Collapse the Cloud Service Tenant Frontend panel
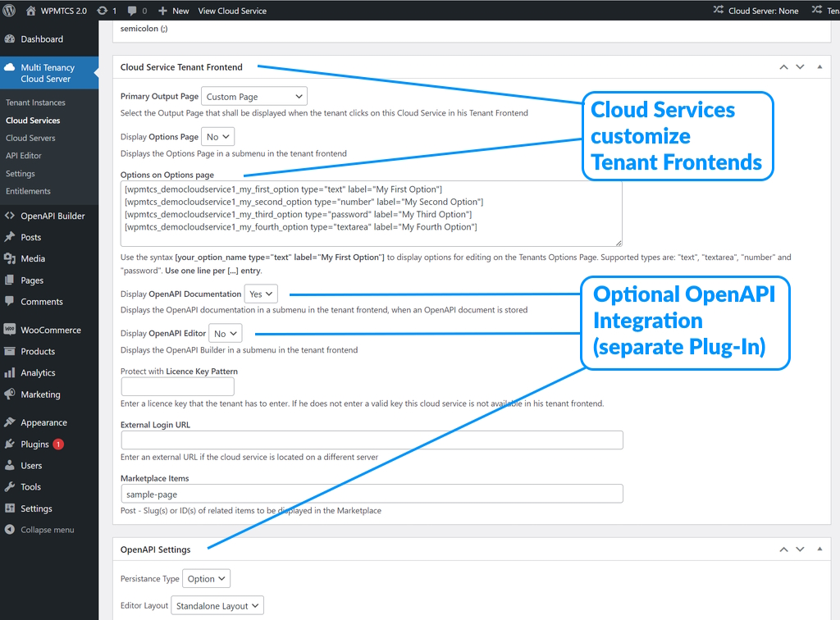The height and width of the screenshot is (620, 840). click(x=819, y=67)
